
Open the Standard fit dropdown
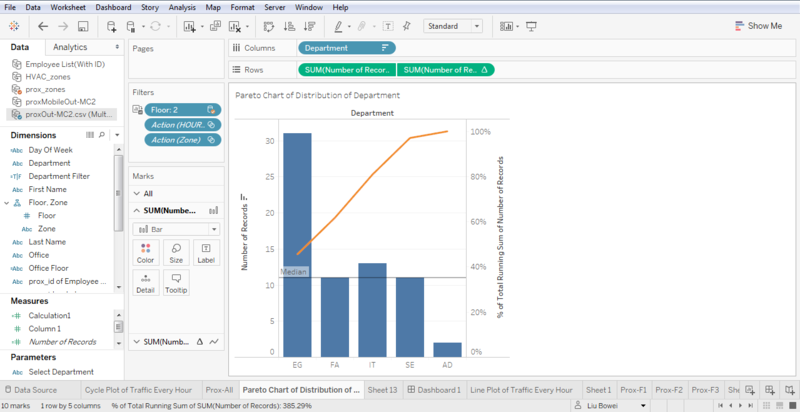pyautogui.click(x=453, y=27)
